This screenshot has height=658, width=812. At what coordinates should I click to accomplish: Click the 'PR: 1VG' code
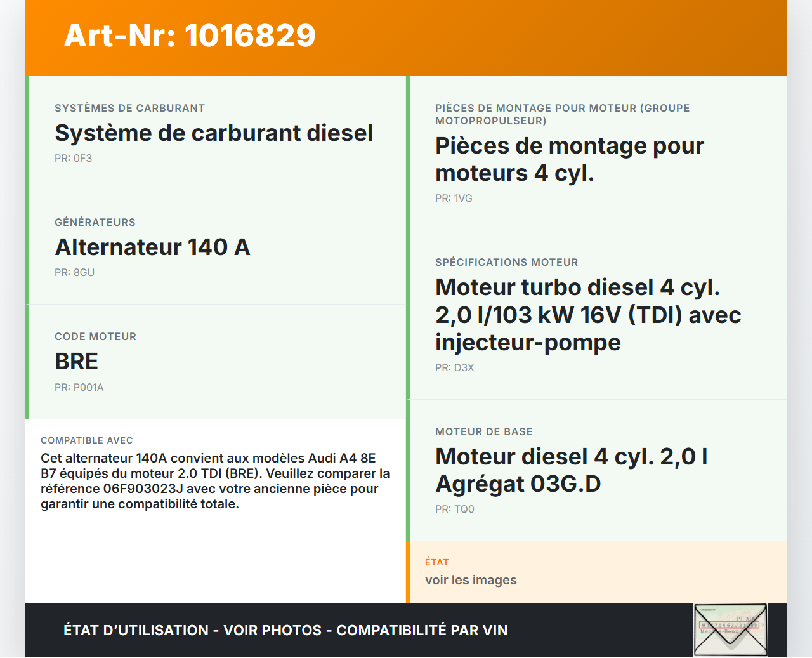(454, 198)
